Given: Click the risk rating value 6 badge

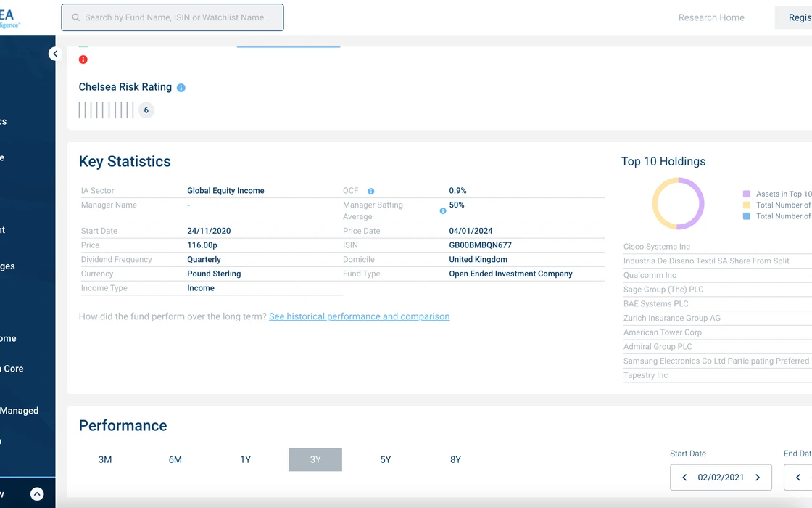Looking at the screenshot, I should pos(146,110).
